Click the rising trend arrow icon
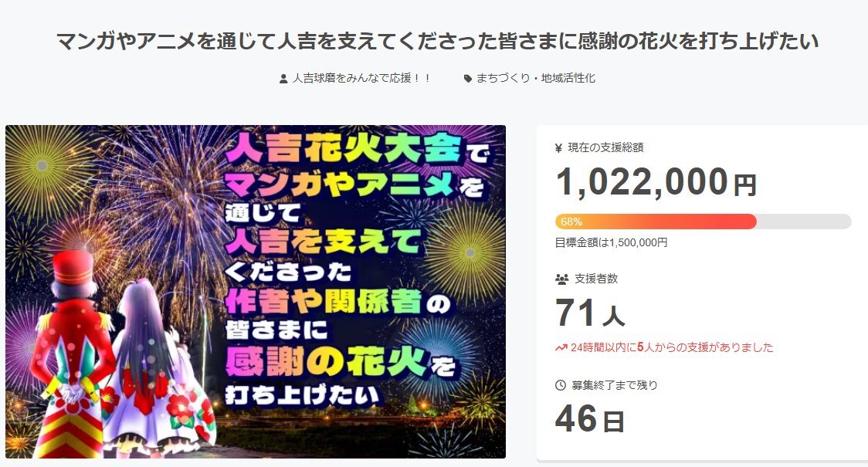This screenshot has height=467, width=868. (x=561, y=348)
